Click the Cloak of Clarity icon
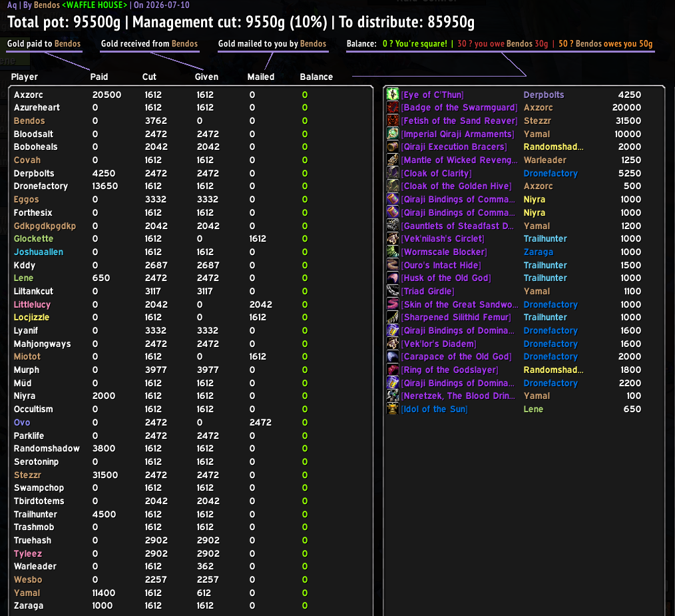675x616 pixels. click(393, 173)
